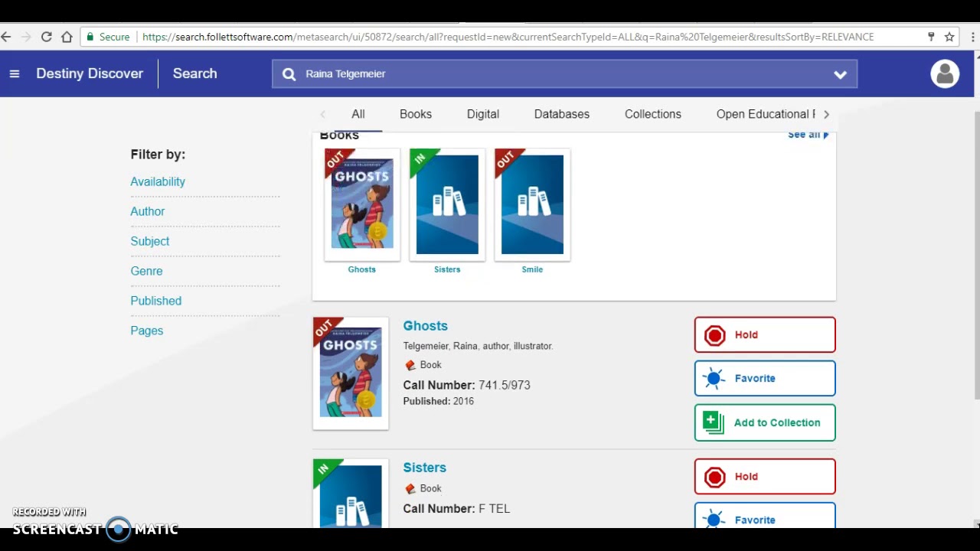Open the user profile avatar icon
The width and height of the screenshot is (980, 551).
[945, 73]
